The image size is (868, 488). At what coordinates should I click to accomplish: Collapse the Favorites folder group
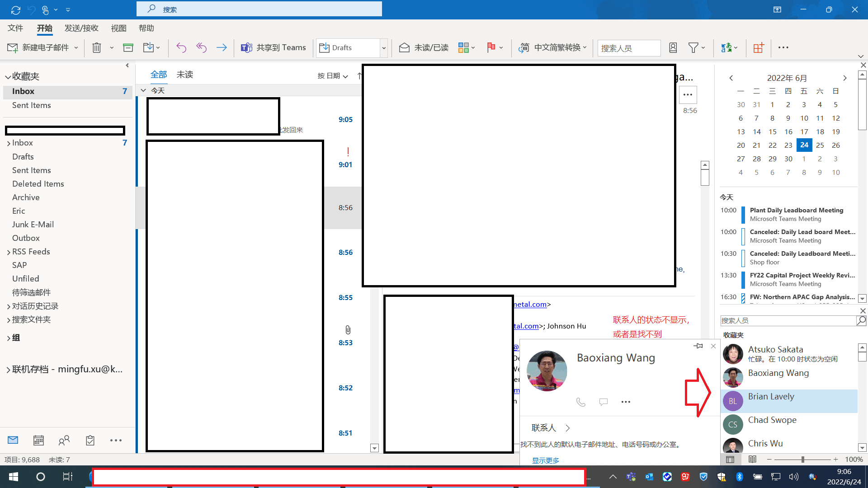(8, 77)
